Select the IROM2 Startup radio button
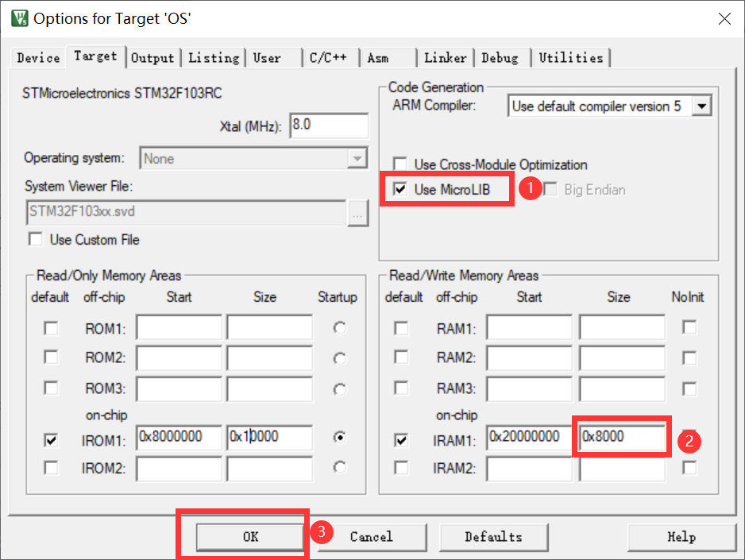Image resolution: width=745 pixels, height=560 pixels. click(339, 467)
